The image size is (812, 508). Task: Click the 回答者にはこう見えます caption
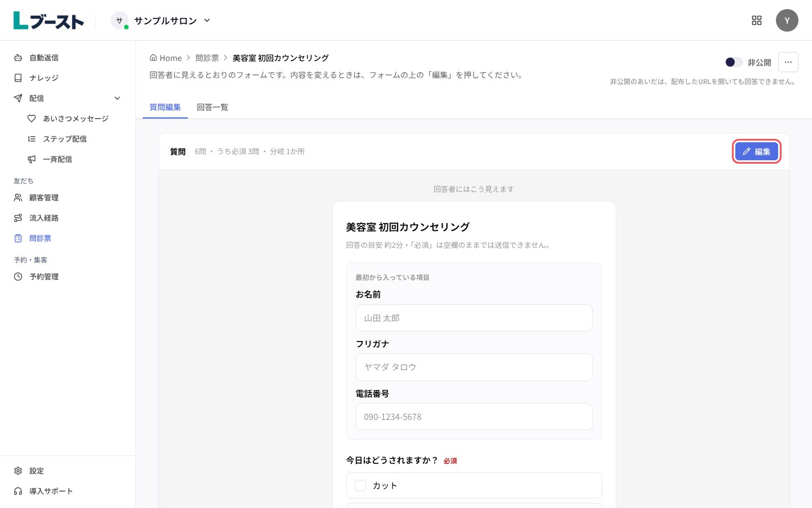click(474, 189)
